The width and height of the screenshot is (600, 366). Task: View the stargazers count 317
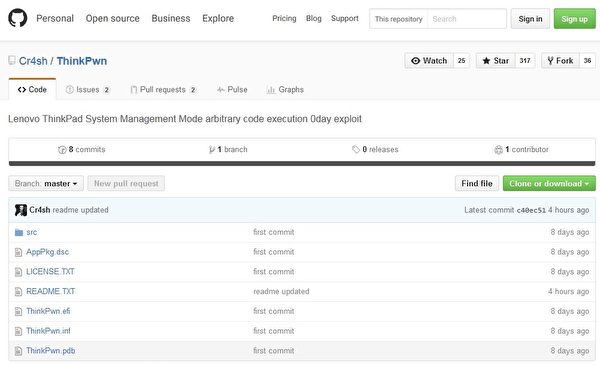pyautogui.click(x=525, y=60)
